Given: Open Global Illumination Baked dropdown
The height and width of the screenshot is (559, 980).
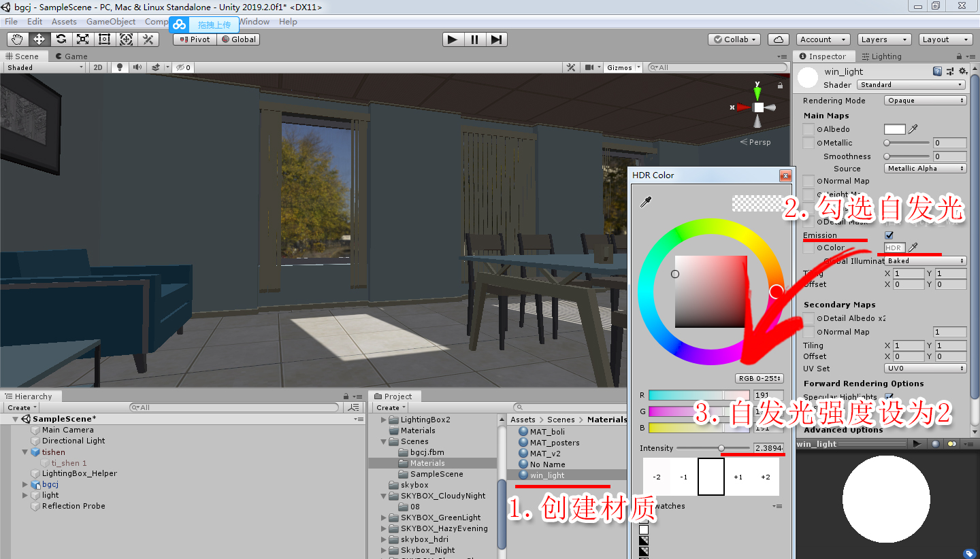Looking at the screenshot, I should tap(926, 261).
